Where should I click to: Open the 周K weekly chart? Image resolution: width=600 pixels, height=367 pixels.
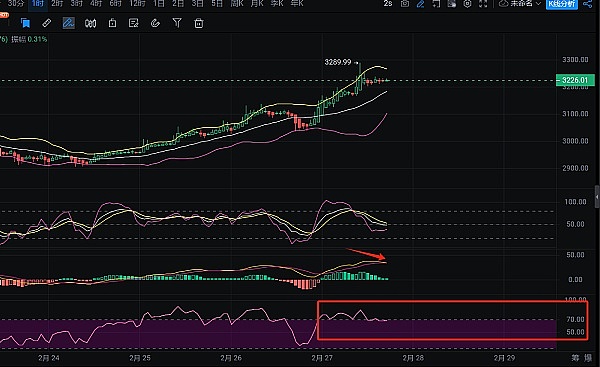tap(237, 3)
